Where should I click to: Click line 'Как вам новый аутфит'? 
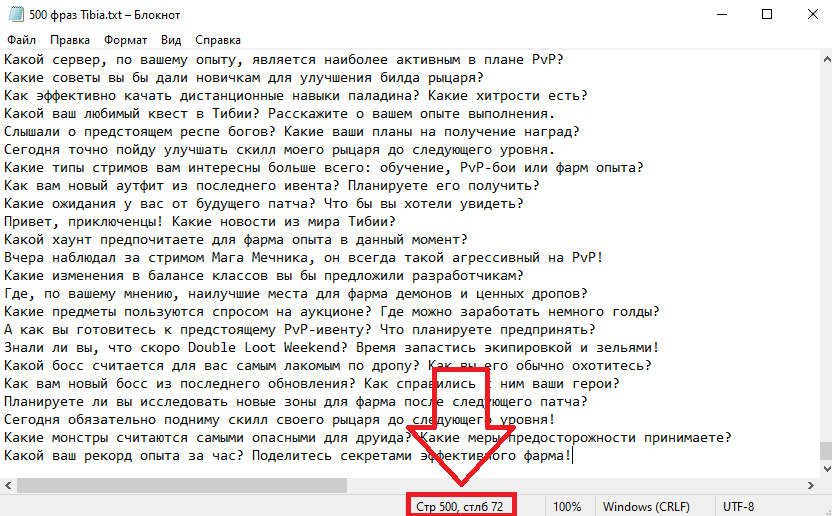coord(272,186)
